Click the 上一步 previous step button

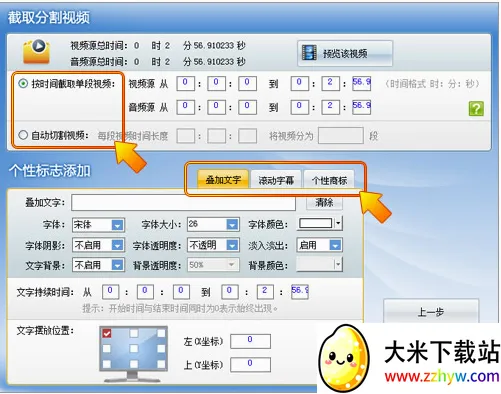click(431, 312)
